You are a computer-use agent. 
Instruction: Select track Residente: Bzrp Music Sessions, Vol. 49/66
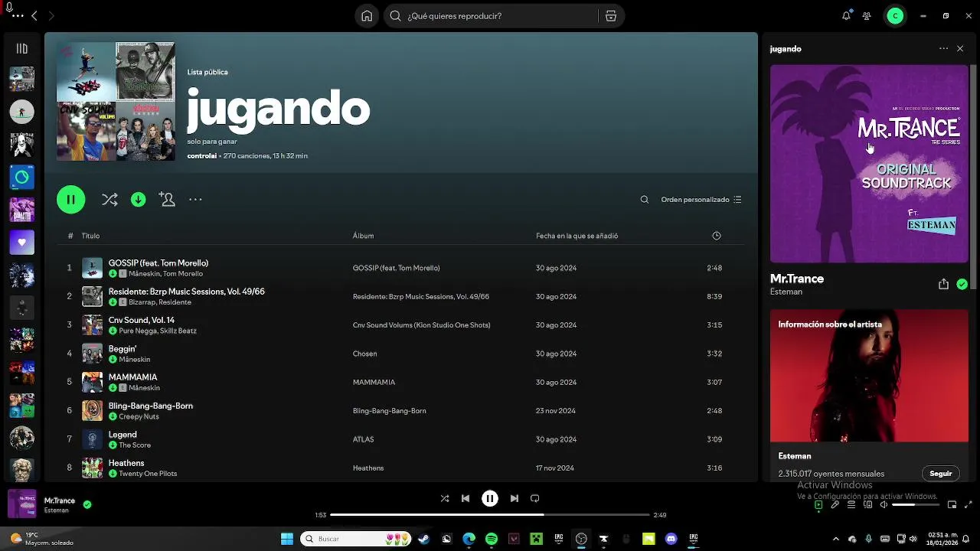pos(187,292)
